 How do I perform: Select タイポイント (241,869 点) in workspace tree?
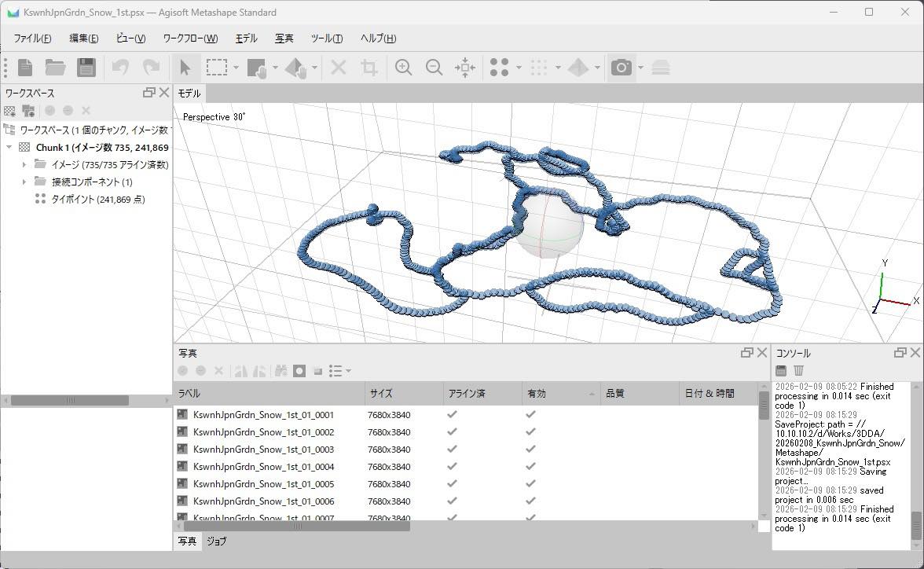(97, 200)
